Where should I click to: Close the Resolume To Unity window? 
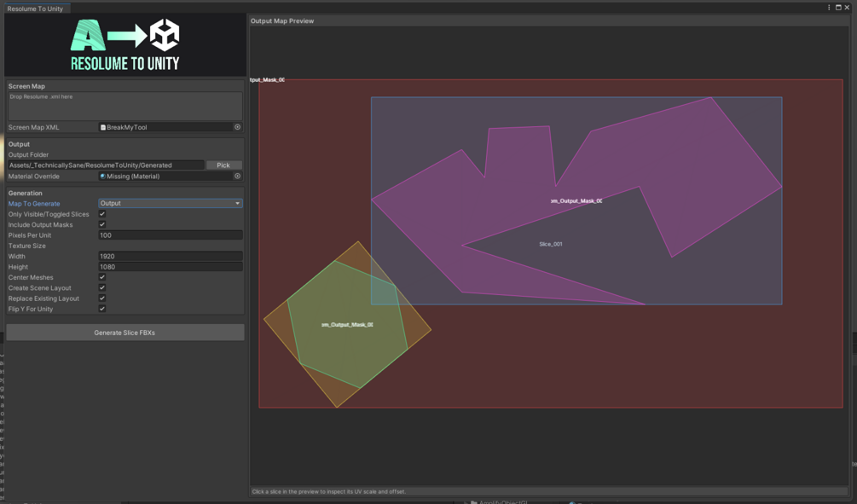(847, 7)
